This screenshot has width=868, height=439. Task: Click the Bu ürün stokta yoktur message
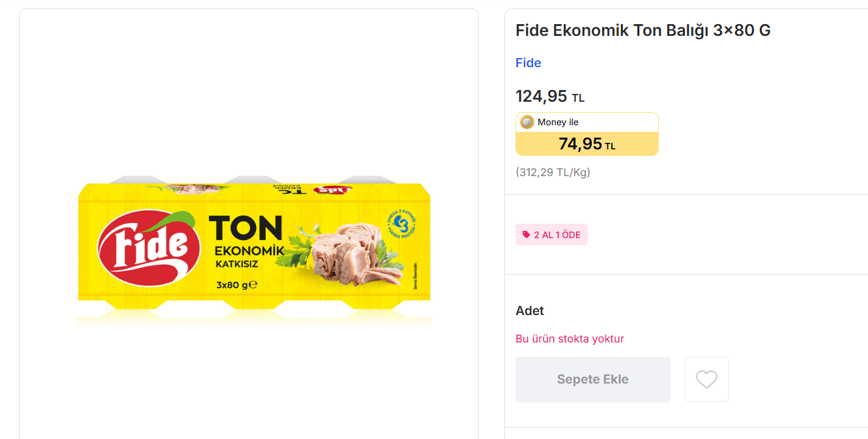570,339
